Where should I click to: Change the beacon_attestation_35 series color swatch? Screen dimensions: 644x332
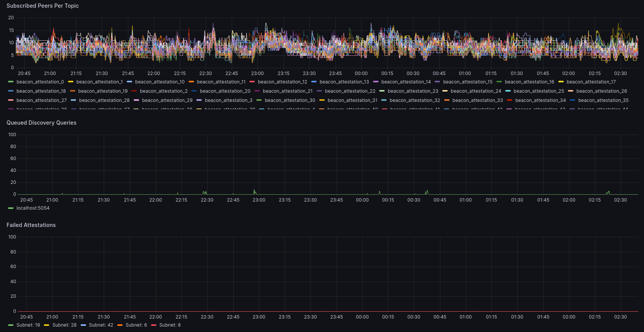[x=573, y=100]
